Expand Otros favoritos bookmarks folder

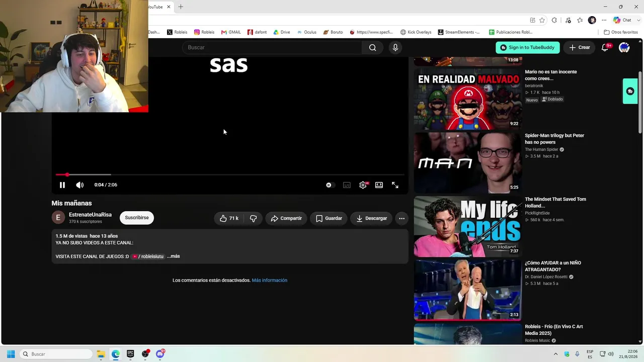click(621, 32)
